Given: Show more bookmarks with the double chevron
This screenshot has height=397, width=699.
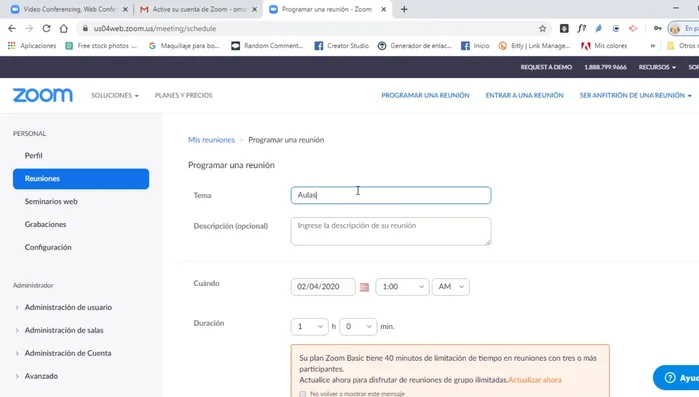Looking at the screenshot, I should [653, 46].
